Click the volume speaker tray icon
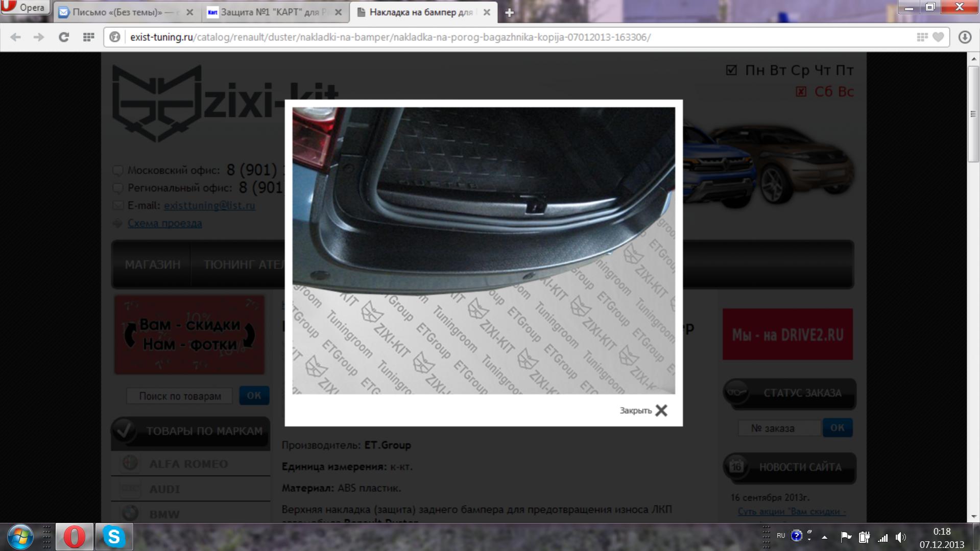 (x=900, y=537)
